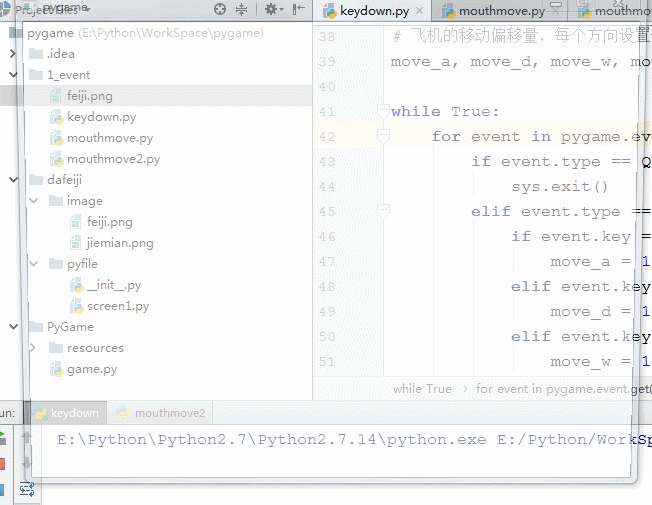Click the mouthmove2.py Python file icon in tree
Screen dimensions: 652x505
(57, 159)
